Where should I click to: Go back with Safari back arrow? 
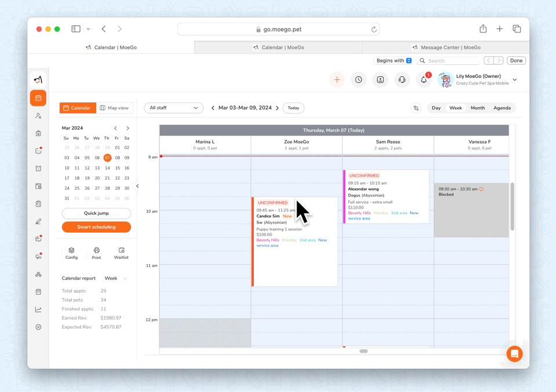point(104,29)
